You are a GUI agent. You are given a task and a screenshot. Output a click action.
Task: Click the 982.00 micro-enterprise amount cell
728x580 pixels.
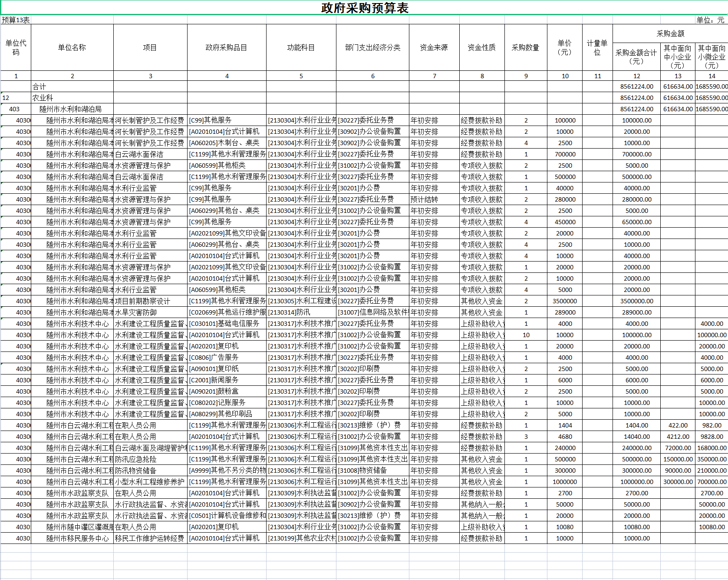[712, 425]
